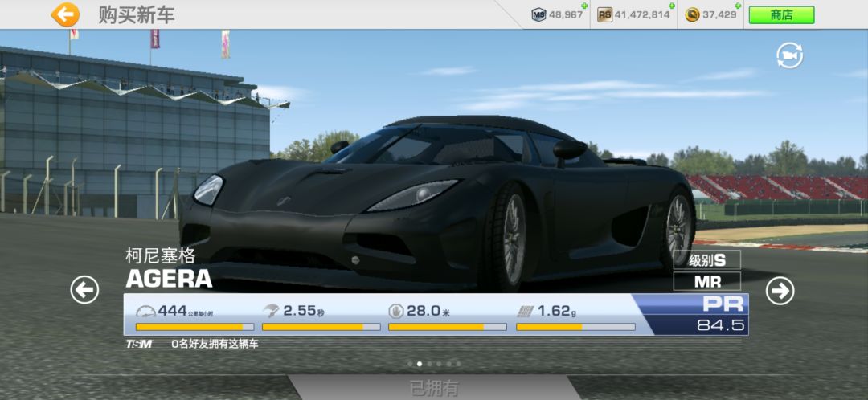868x400 pixels.
Task: Tap the 级别S class badge
Action: pyautogui.click(x=707, y=259)
